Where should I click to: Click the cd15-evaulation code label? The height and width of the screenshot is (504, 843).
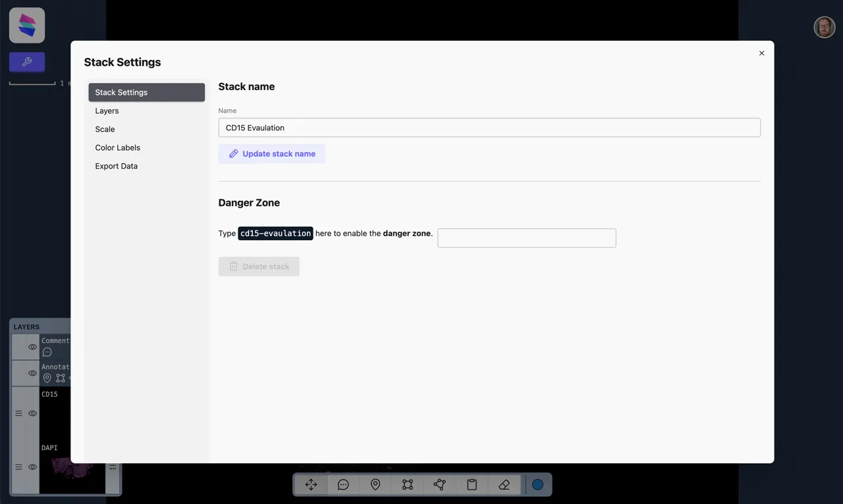point(275,234)
